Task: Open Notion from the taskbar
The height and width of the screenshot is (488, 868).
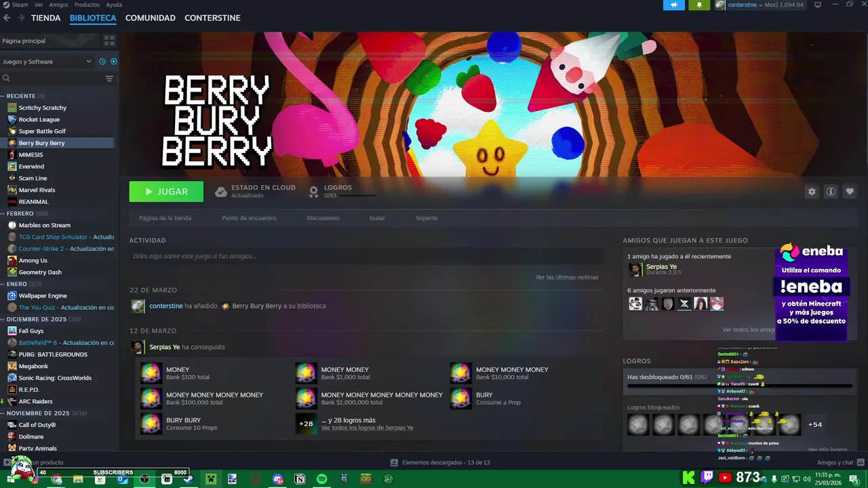Action: [300, 479]
